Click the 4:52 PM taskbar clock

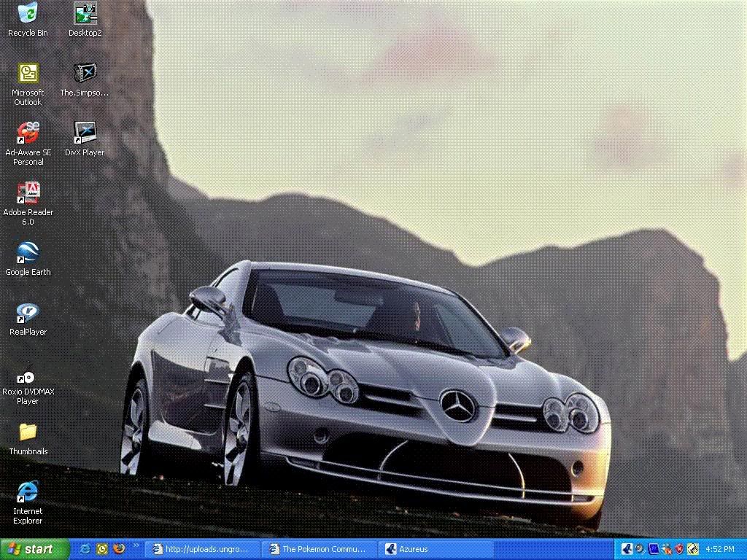[719, 550]
